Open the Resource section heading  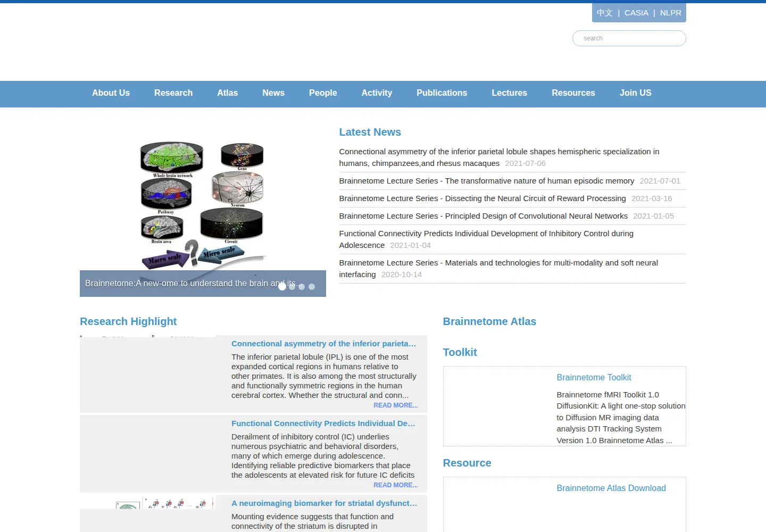(x=467, y=463)
